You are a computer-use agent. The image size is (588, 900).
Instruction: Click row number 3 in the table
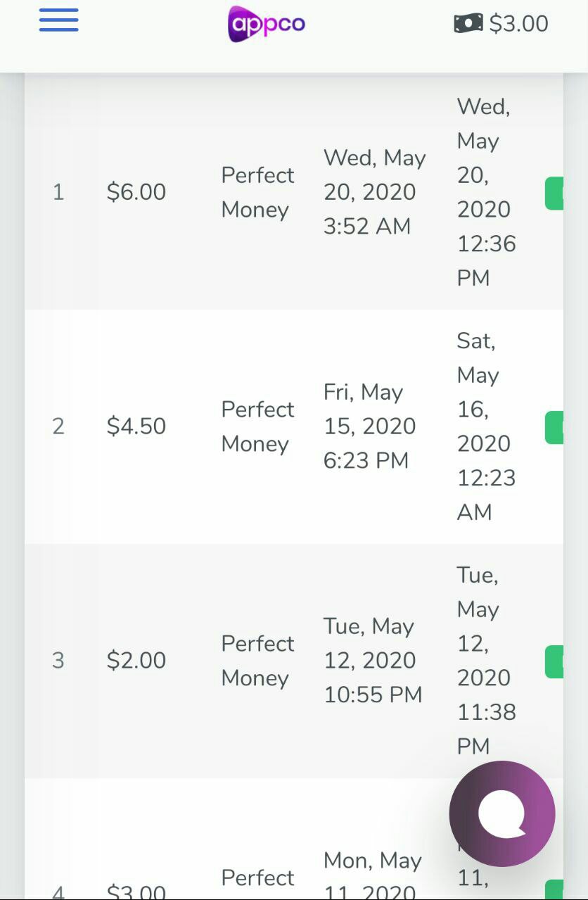pos(58,661)
